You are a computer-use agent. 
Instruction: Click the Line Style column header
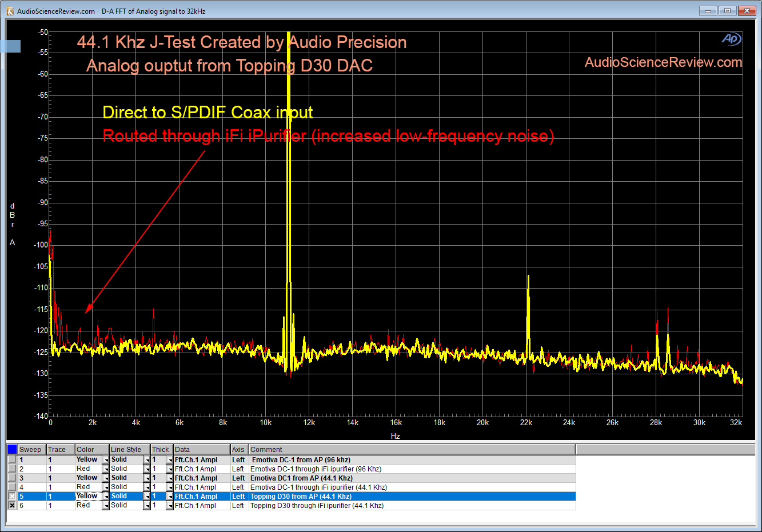[130, 450]
